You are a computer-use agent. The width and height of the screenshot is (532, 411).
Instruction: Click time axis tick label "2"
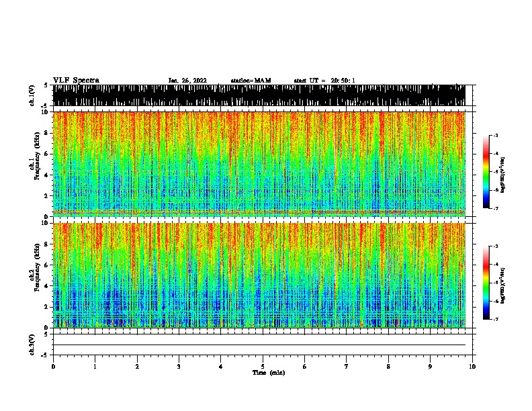point(137,367)
